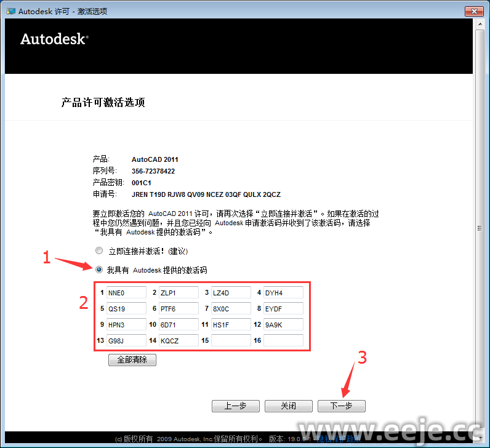
Task: Click the 产品许可激活选项 heading
Action: click(103, 102)
